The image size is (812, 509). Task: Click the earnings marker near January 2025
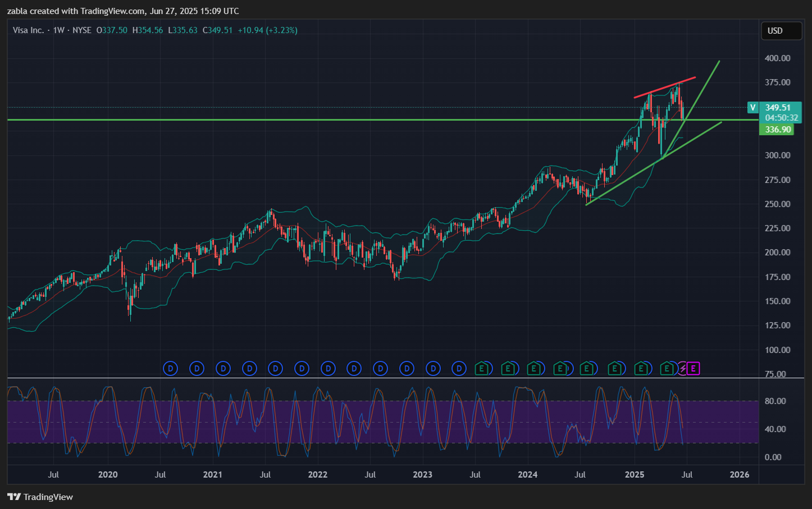[x=641, y=369]
